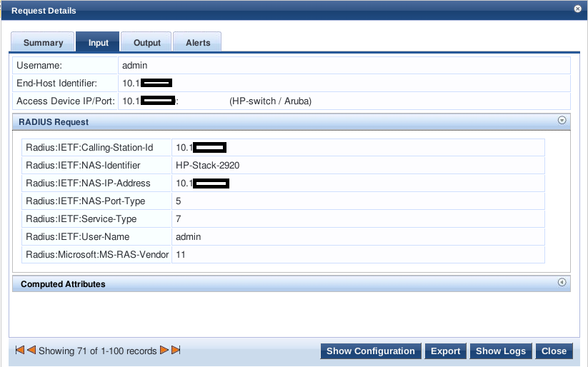Switch to the Summary tab
Screen dimensions: 588x367
[43, 42]
